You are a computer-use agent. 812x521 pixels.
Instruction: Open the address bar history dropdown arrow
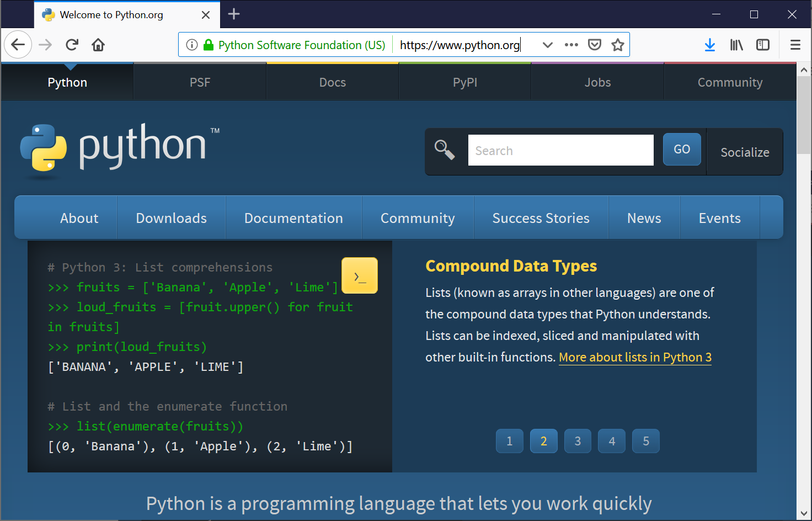(x=547, y=45)
